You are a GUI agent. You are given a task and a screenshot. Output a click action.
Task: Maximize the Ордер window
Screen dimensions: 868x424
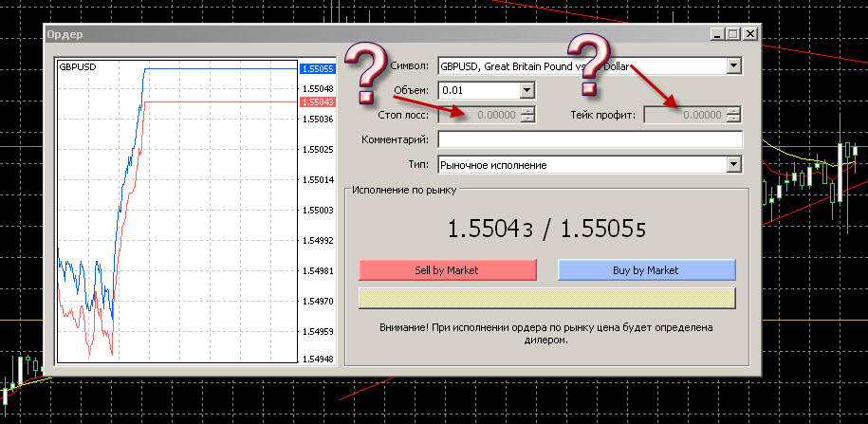coord(733,34)
